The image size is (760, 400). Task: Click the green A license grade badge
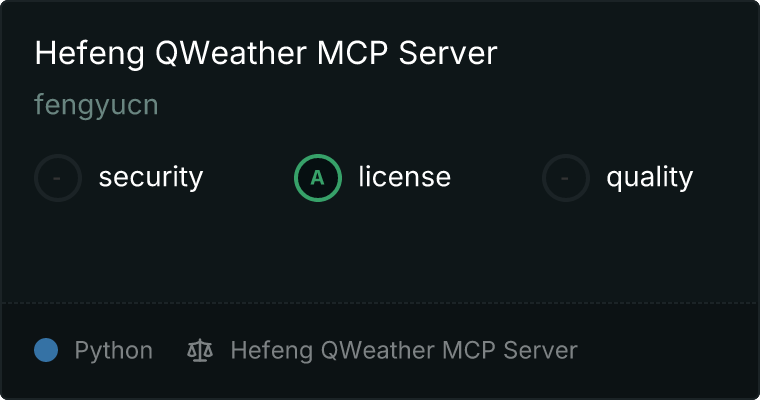[317, 178]
